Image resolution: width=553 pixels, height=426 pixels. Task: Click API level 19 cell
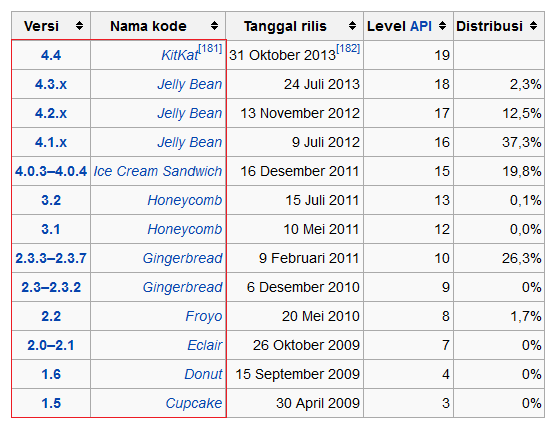408,55
